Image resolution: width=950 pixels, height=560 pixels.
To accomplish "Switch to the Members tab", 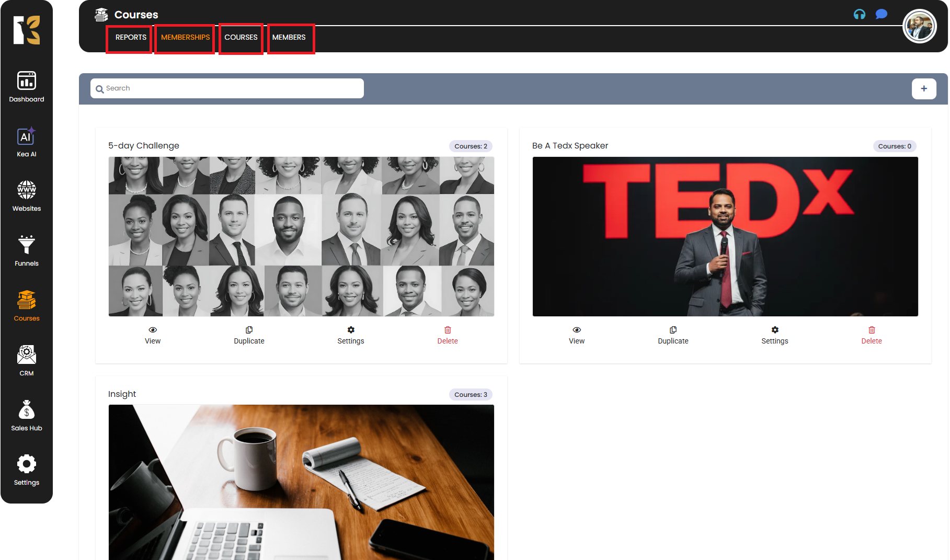I will 289,38.
